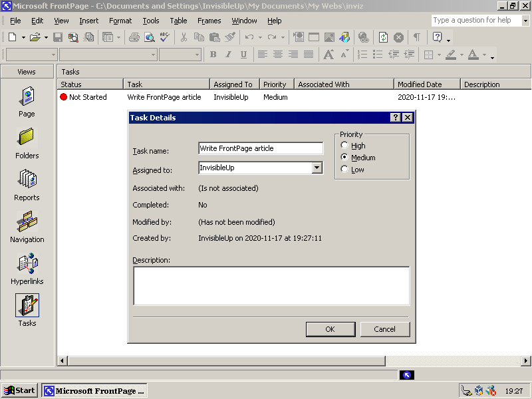
Task: Click the Cut scissors icon
Action: (184, 37)
